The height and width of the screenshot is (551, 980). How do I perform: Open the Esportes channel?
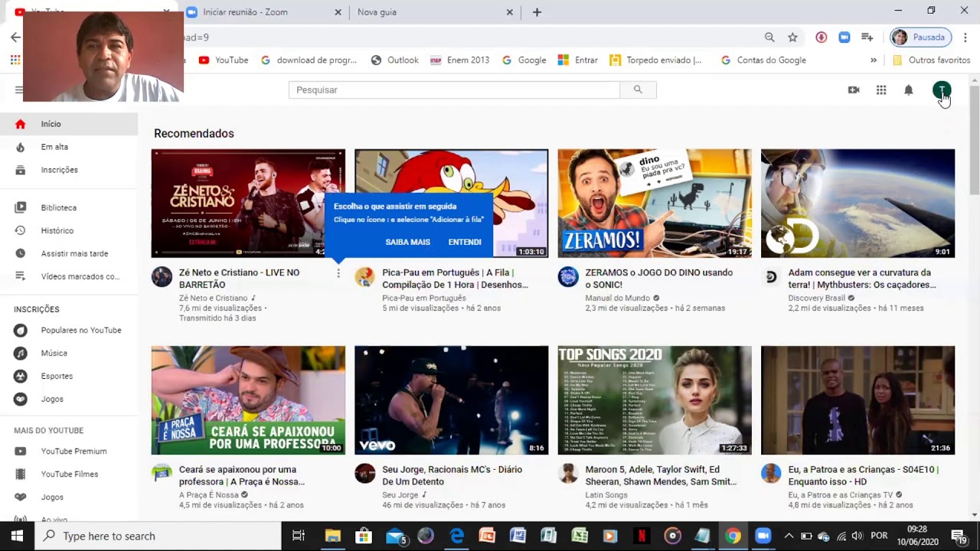(69, 376)
